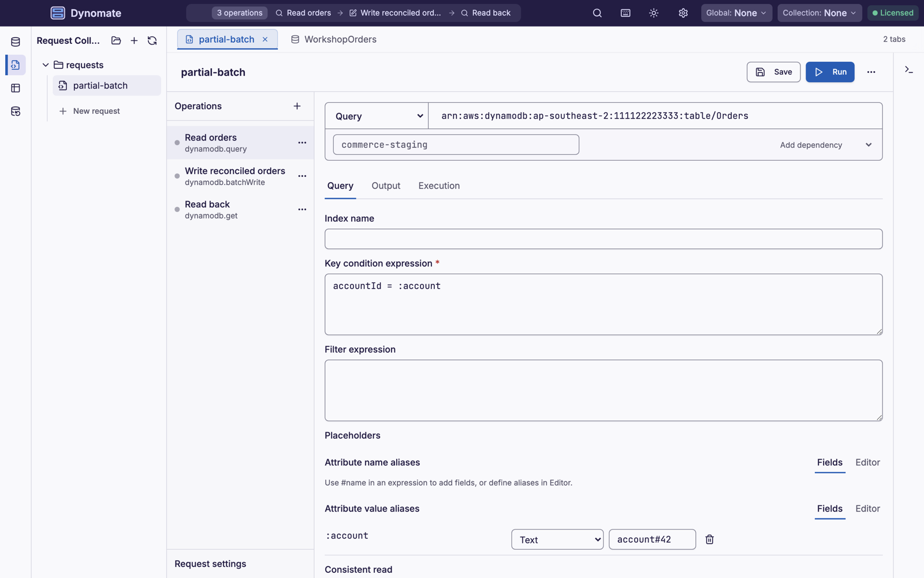Select Editor for attribute value aliases
This screenshot has height=578, width=924.
tap(867, 509)
